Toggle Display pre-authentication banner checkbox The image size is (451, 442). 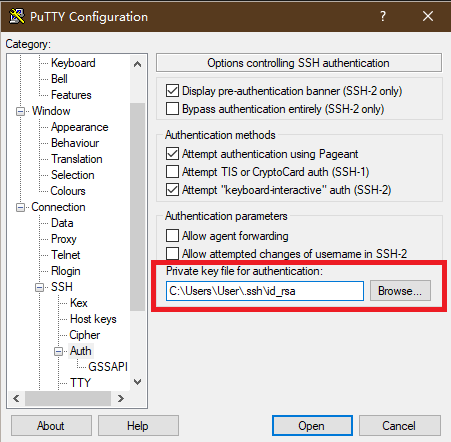tap(172, 91)
